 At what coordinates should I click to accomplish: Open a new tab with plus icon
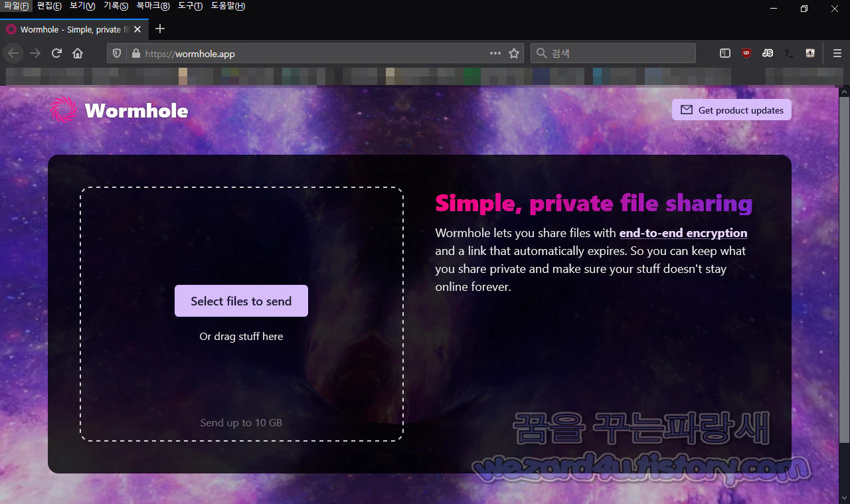pyautogui.click(x=160, y=29)
